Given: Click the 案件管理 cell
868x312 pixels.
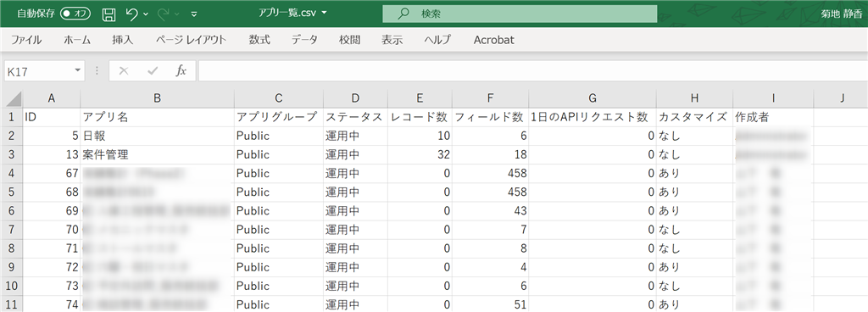Looking at the screenshot, I should (x=157, y=155).
